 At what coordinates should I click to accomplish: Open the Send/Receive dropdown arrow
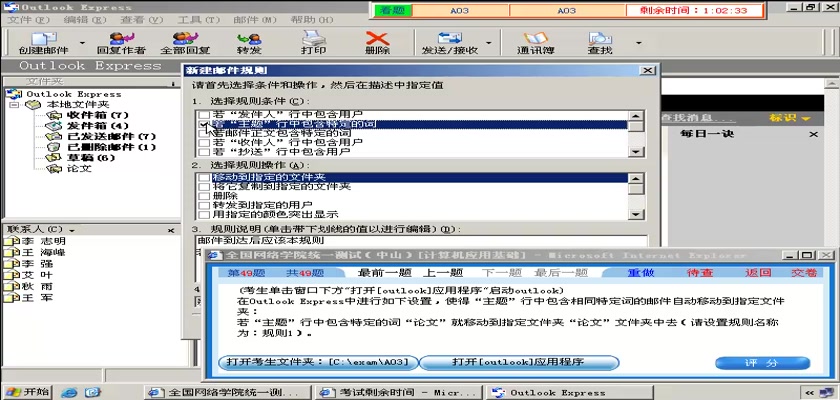point(489,43)
